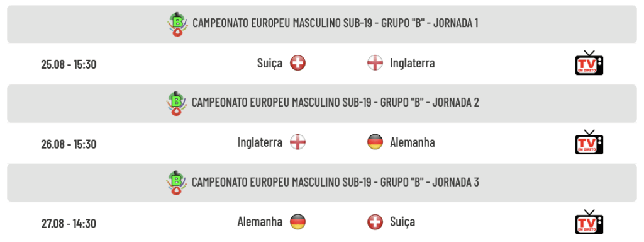Click the Jornada 3 competition logo
Viewport: 644px width, 242px height.
coord(177,183)
